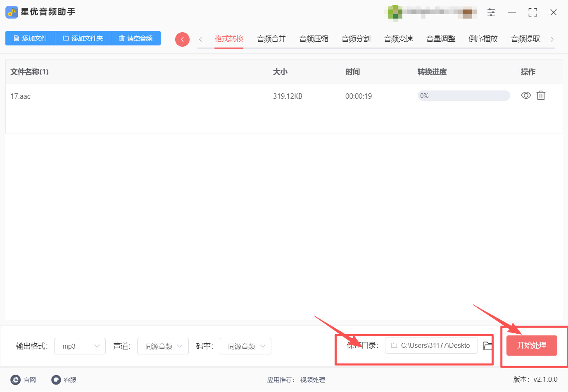The height and width of the screenshot is (392, 568).
Task: Open the 输出格式 mp3 dropdown
Action: coord(80,346)
